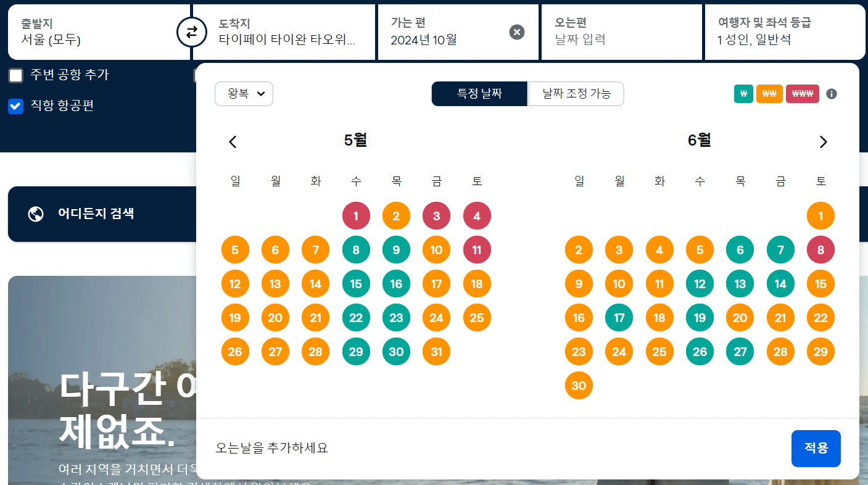The width and height of the screenshot is (868, 485).
Task: Click the swap departure and destination icon
Action: tap(192, 31)
